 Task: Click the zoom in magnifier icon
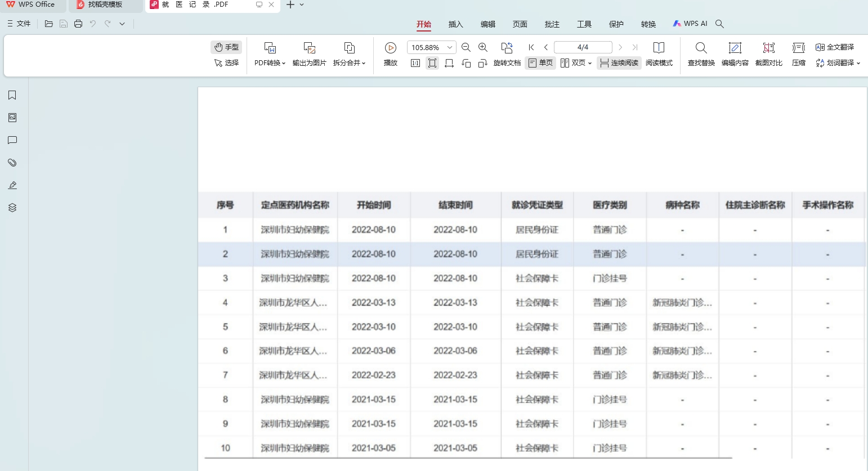point(483,47)
